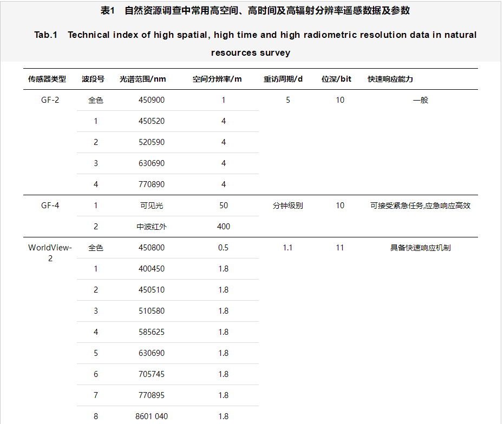Click the 可接受紧急任务,应急响应高效 cell
The height and width of the screenshot is (424, 504).
[421, 206]
